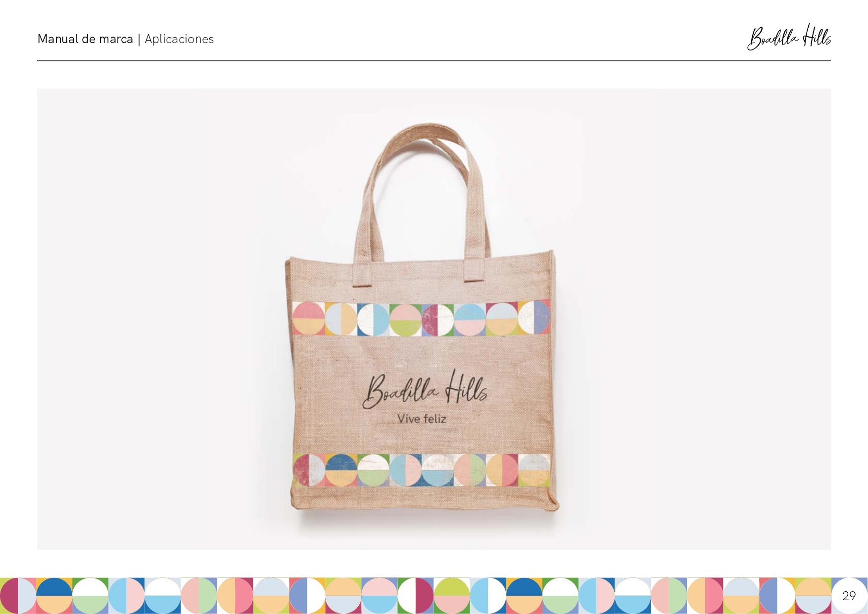Click the Boadilla Hills script on the bag
The width and height of the screenshot is (868, 614).
point(425,390)
